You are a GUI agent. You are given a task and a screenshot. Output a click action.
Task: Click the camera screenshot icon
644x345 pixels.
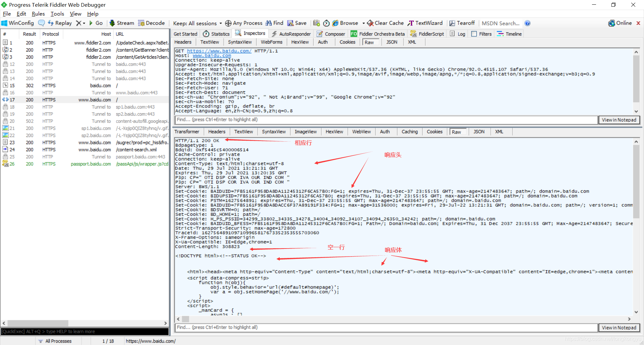click(316, 23)
